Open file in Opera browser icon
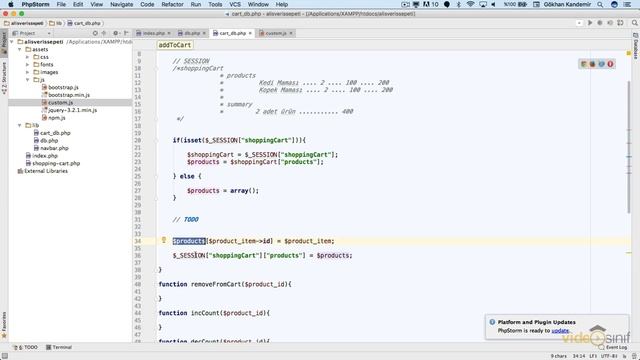 610,64
